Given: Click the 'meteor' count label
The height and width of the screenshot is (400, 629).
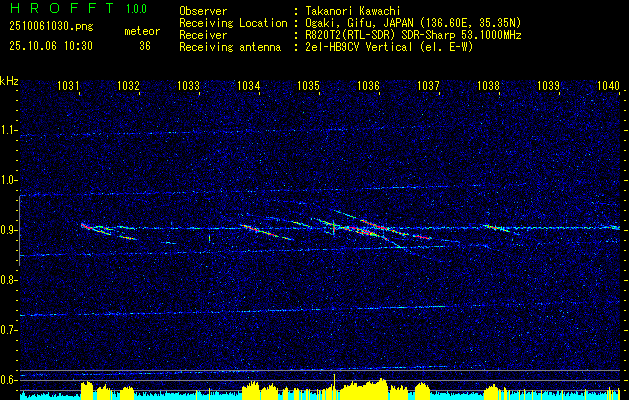Looking at the screenshot, I should point(142,31).
